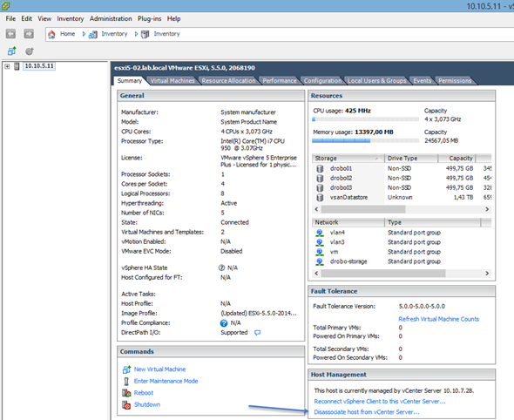Click the Shutdown link
The width and height of the screenshot is (514, 420).
(147, 404)
